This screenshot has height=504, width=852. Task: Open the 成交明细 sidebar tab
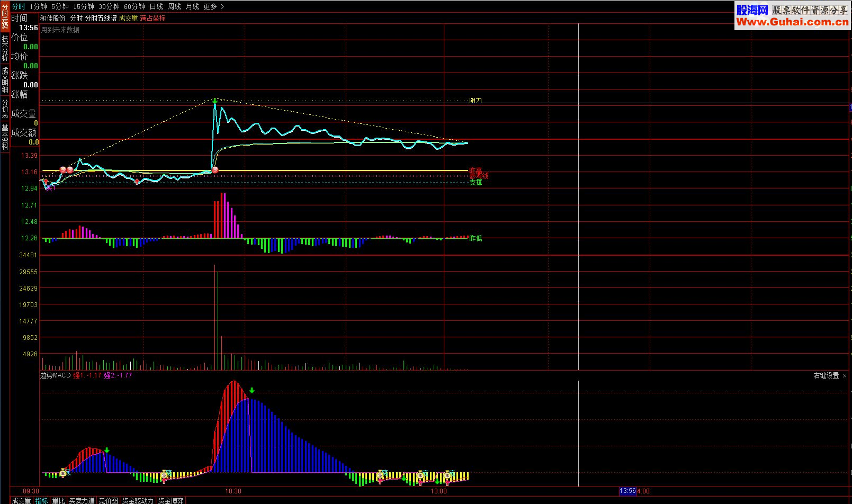5,79
